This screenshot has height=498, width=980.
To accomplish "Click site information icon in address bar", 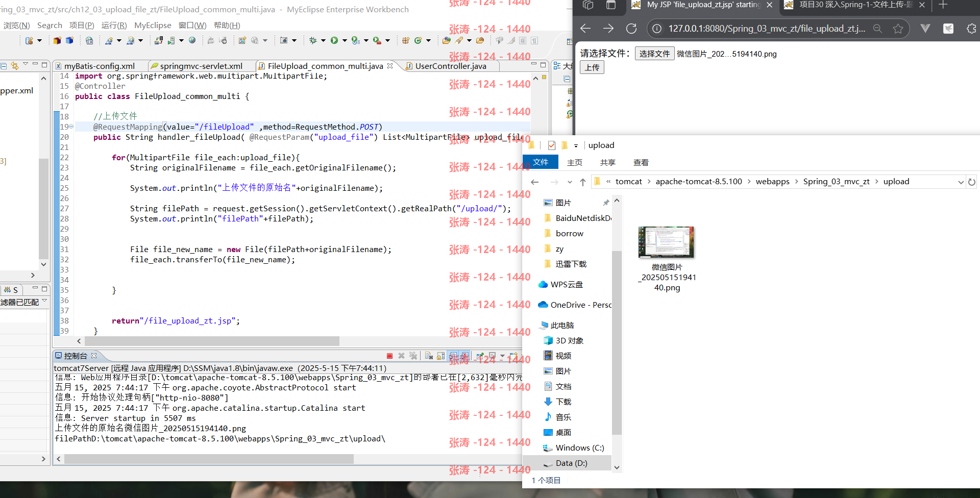I will [657, 29].
